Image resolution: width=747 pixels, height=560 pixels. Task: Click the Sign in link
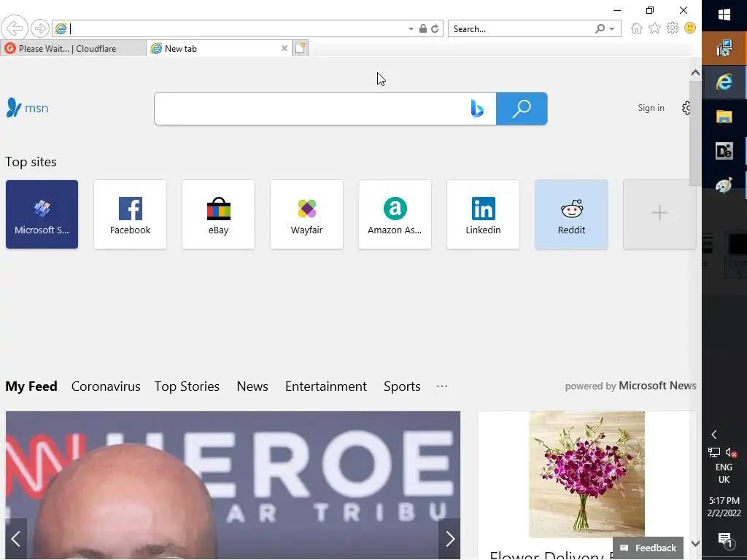pos(651,108)
